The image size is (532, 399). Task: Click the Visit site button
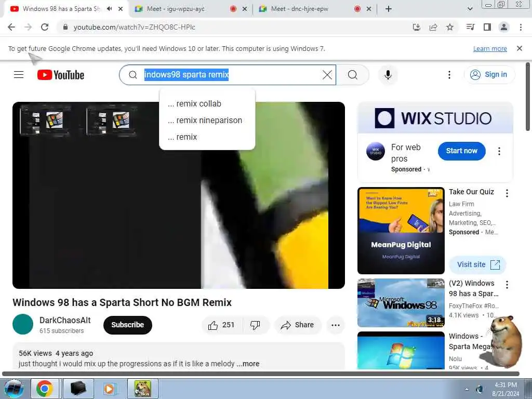point(478,264)
